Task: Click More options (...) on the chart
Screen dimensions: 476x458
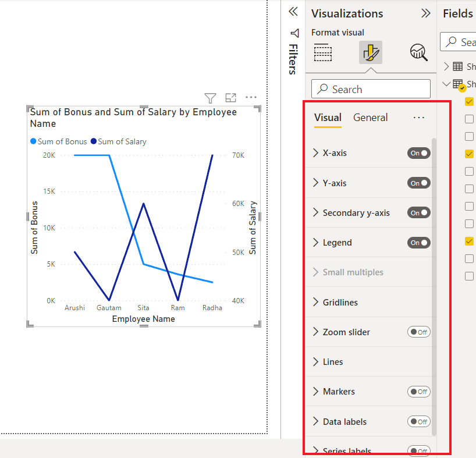Action: coord(251,98)
